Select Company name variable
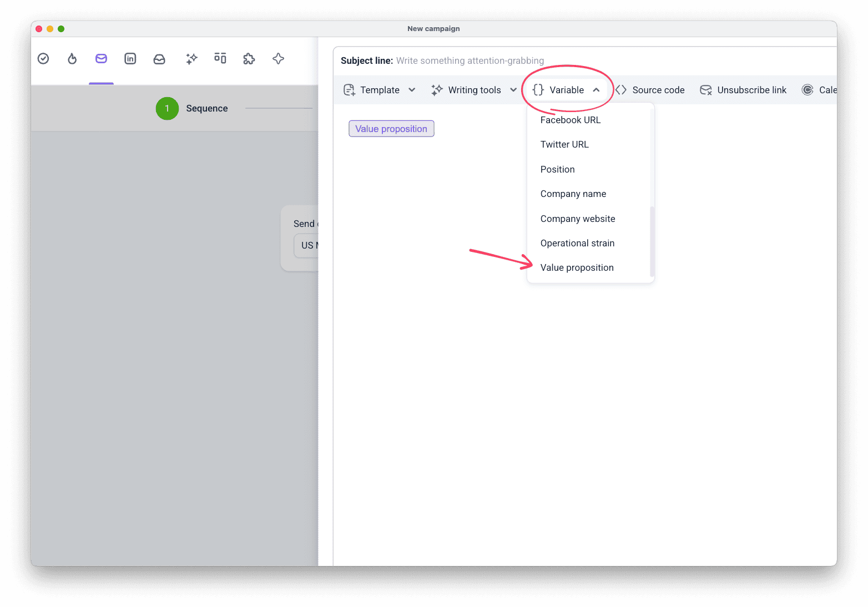 pos(573,194)
